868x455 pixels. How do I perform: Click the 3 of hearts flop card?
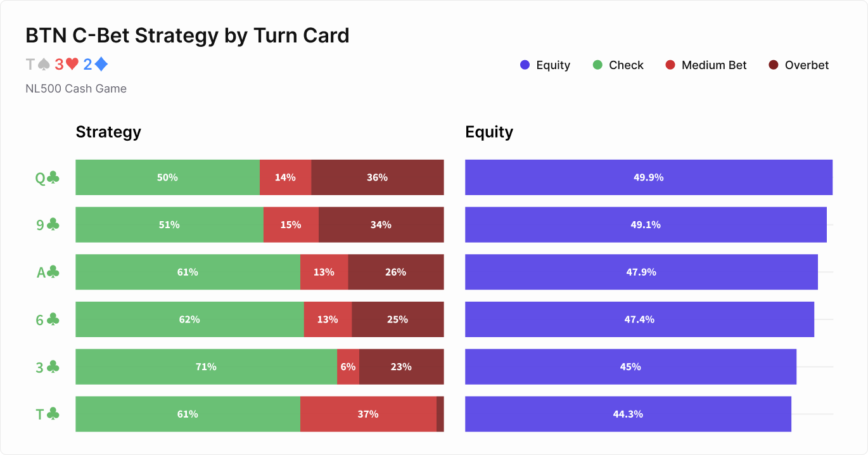(66, 64)
